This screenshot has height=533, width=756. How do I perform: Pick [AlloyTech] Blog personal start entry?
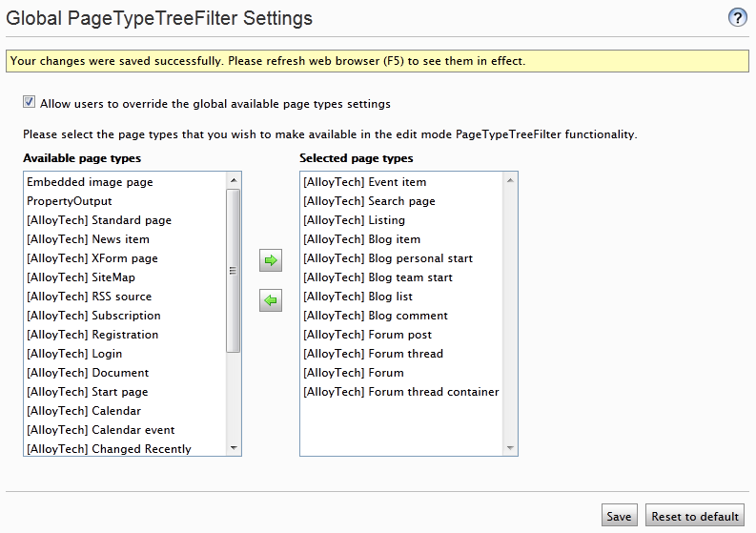(x=402, y=258)
